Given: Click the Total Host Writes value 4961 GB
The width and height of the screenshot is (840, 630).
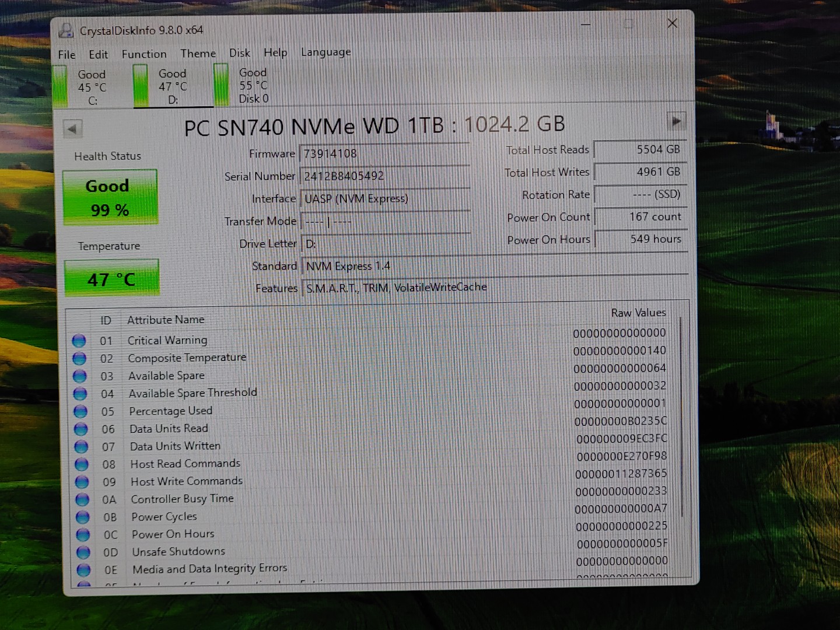Looking at the screenshot, I should 640,172.
